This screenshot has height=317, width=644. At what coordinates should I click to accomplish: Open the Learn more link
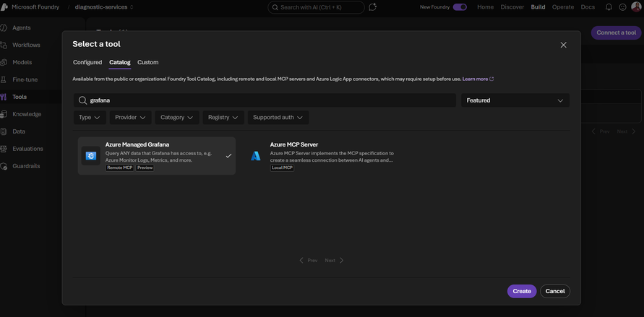[x=475, y=79]
